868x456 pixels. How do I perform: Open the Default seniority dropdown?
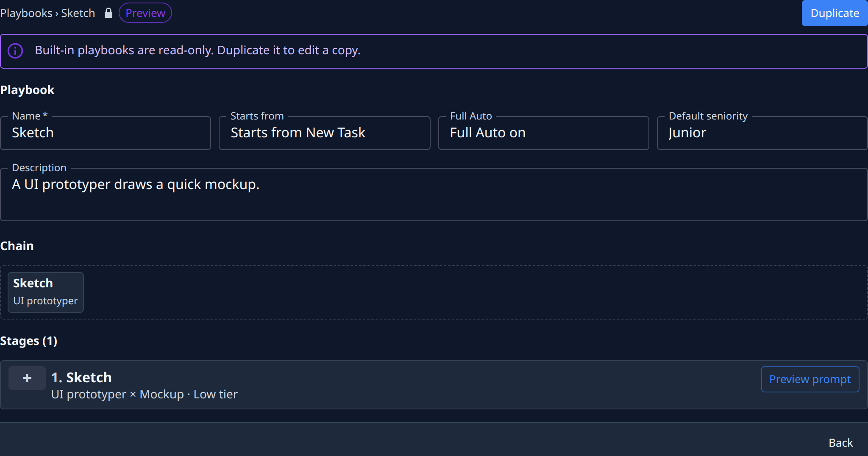(x=762, y=133)
